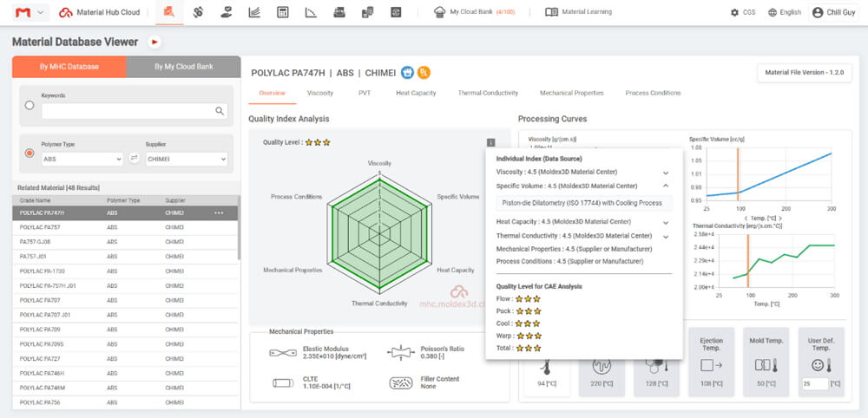
Task: Click the Material Hub Cloud logo
Action: (99, 12)
